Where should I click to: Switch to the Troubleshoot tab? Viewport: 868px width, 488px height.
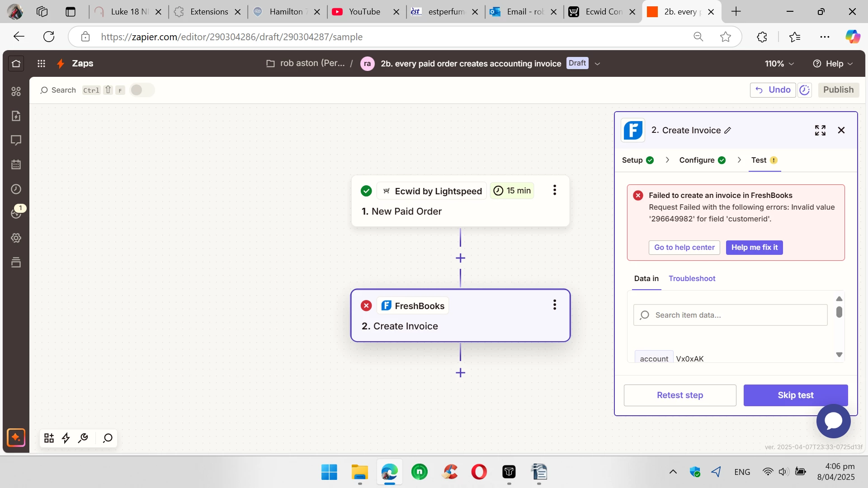[692, 278]
